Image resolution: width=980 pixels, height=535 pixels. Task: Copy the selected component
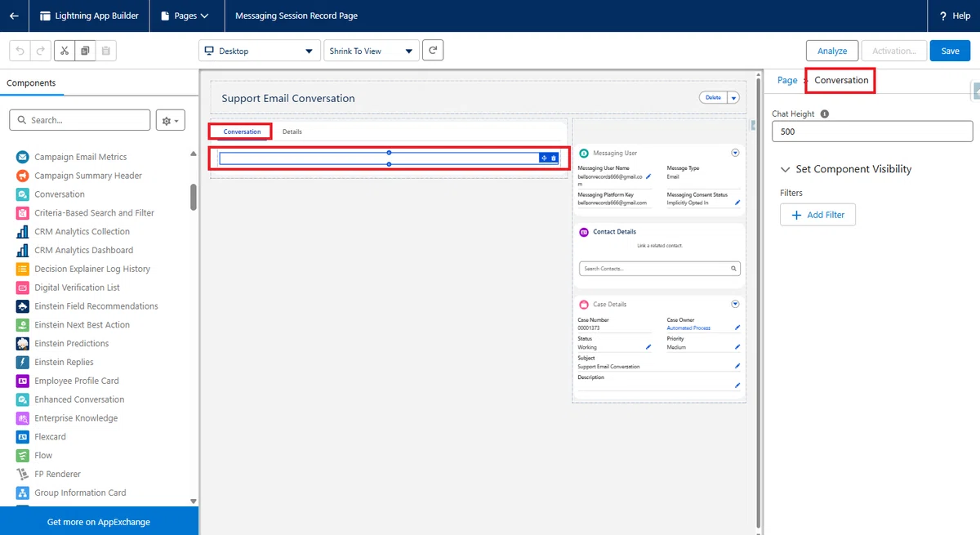85,51
